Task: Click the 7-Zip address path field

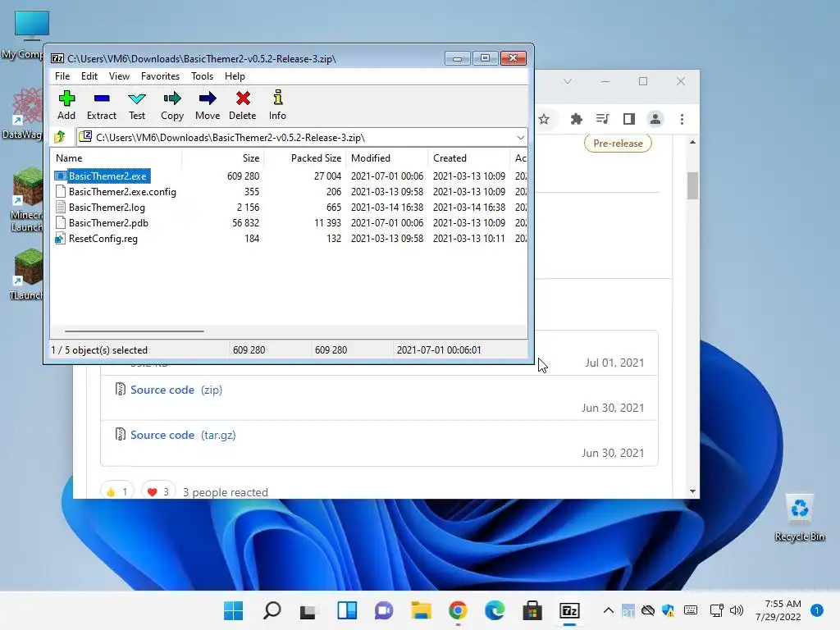Action: pos(302,138)
